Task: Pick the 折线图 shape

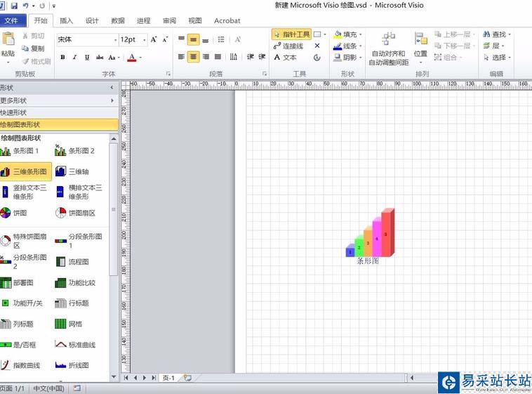Action: point(72,365)
